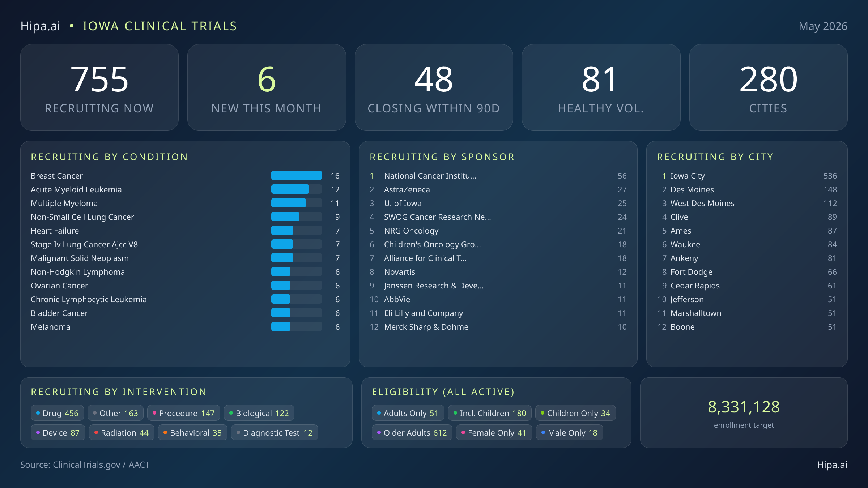The height and width of the screenshot is (488, 868).
Task: Select the Closing Within 90D card
Action: coord(434,87)
